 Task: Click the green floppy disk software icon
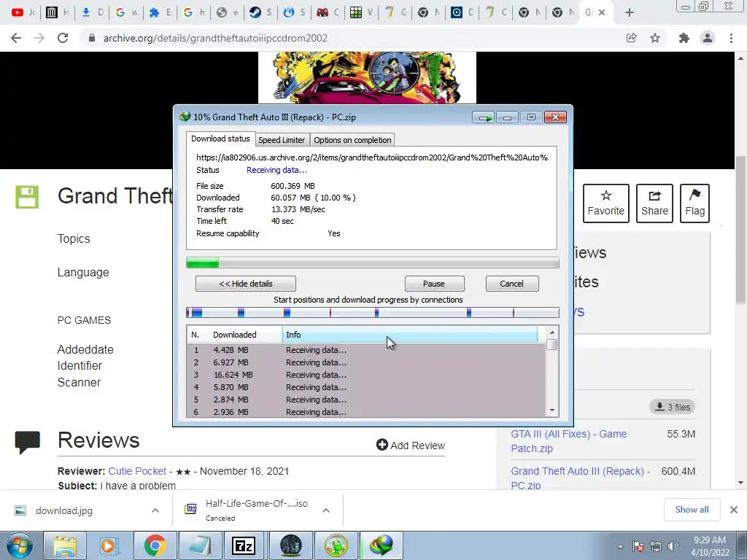point(27,197)
